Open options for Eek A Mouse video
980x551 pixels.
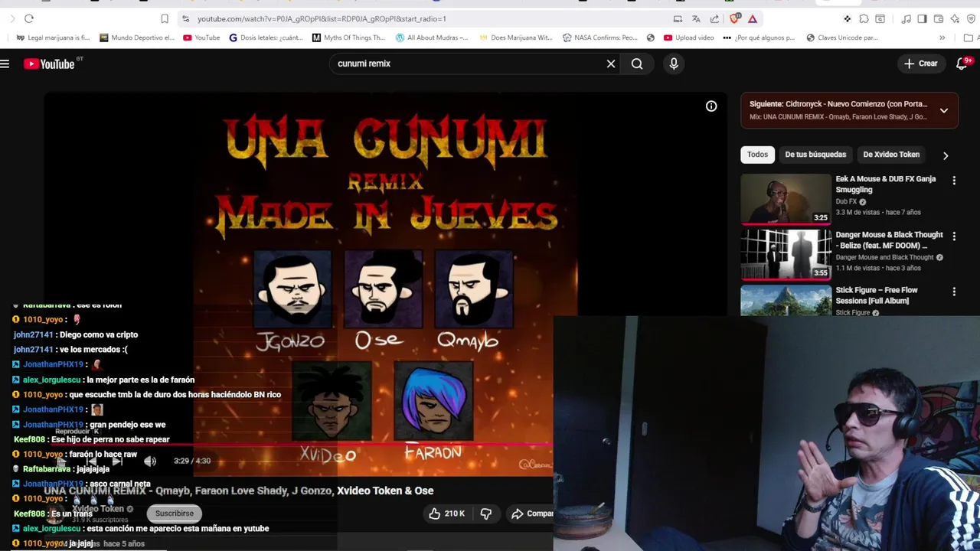click(x=954, y=181)
